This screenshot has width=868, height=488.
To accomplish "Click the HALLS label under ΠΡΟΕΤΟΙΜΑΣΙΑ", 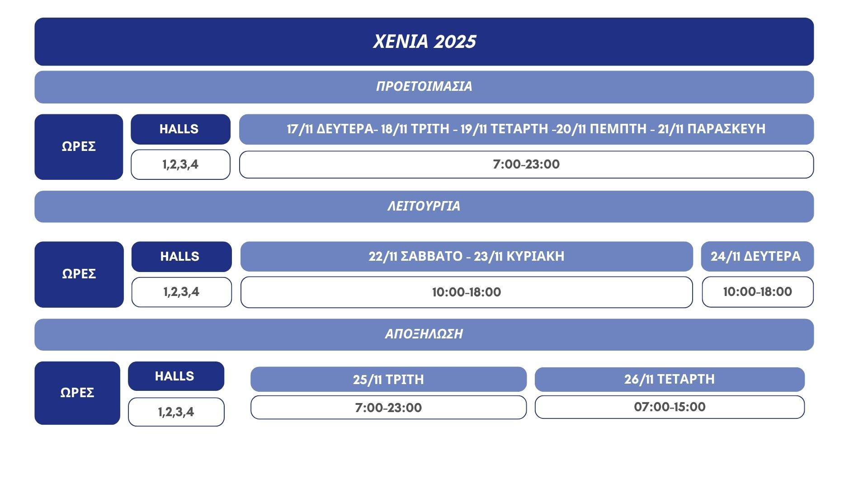I will click(x=180, y=129).
